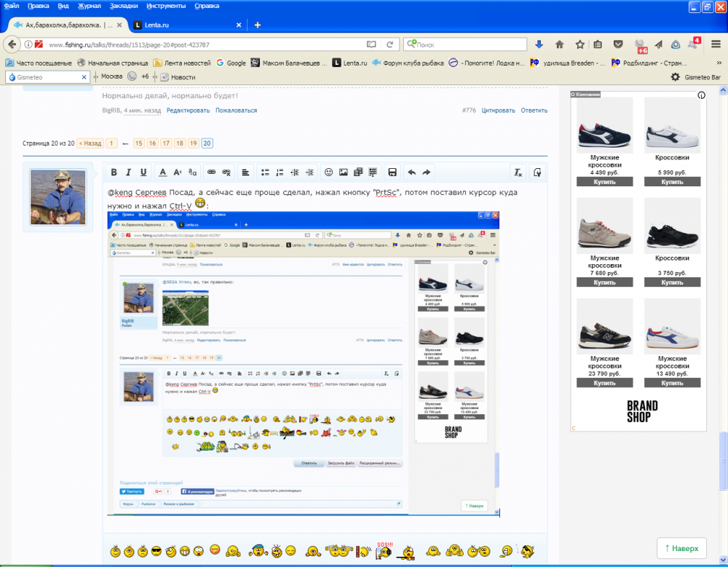Go to page 18 in pagination
728x567 pixels.
tap(179, 143)
